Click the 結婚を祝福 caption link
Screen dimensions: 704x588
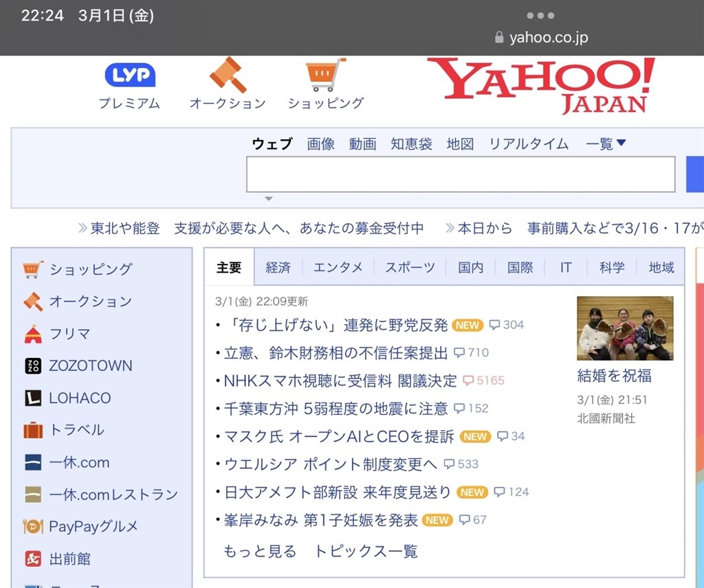[x=614, y=376]
